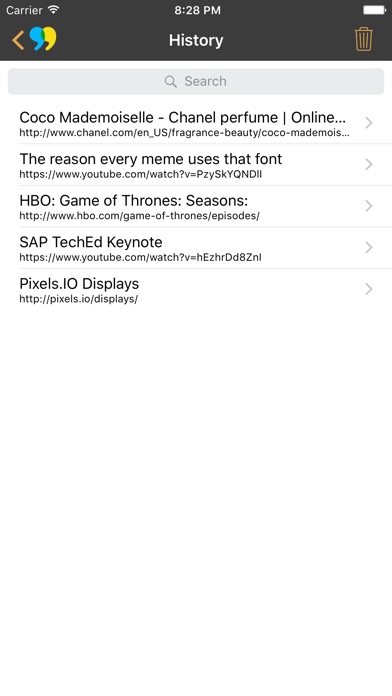This screenshot has width=392, height=696.
Task: Clear history with the trash can icon
Action: coord(363,39)
